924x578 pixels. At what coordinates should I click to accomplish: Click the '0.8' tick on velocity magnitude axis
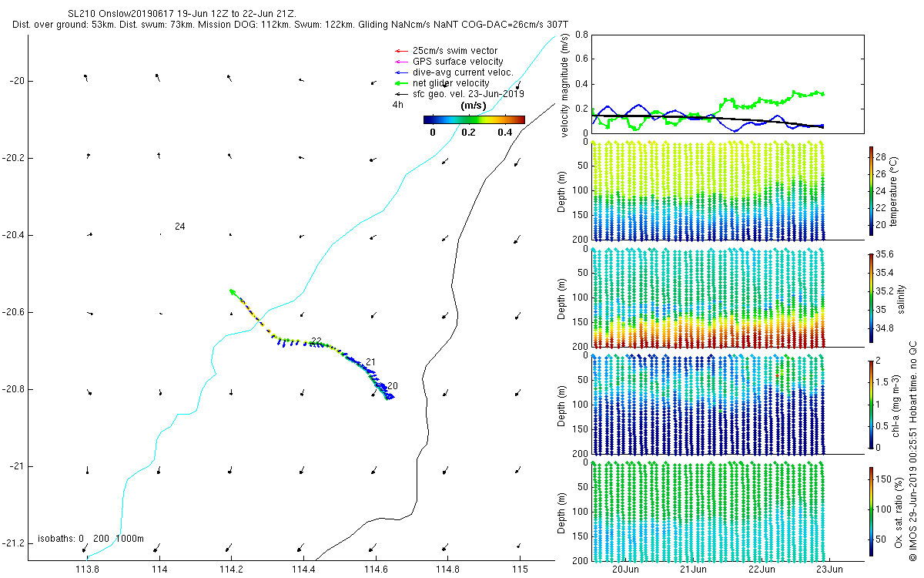click(x=582, y=35)
